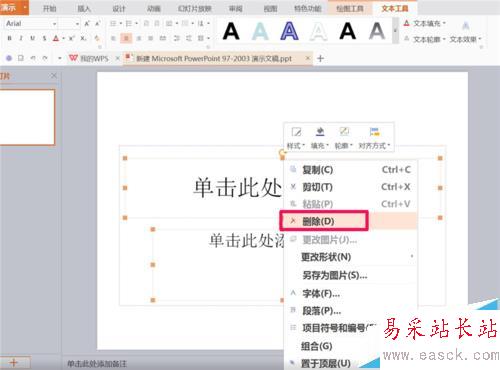Add new slide with bottom plus button
Screen dimensions: 500x370
[14, 363]
